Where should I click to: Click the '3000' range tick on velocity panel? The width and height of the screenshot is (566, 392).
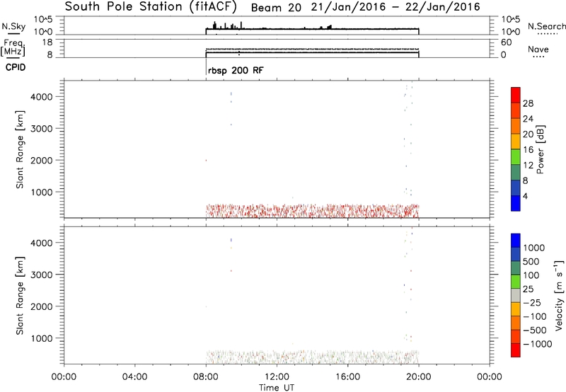[42, 275]
